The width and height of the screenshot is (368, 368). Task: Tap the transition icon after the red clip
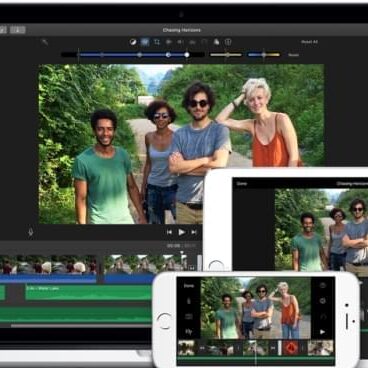[x=303, y=348]
